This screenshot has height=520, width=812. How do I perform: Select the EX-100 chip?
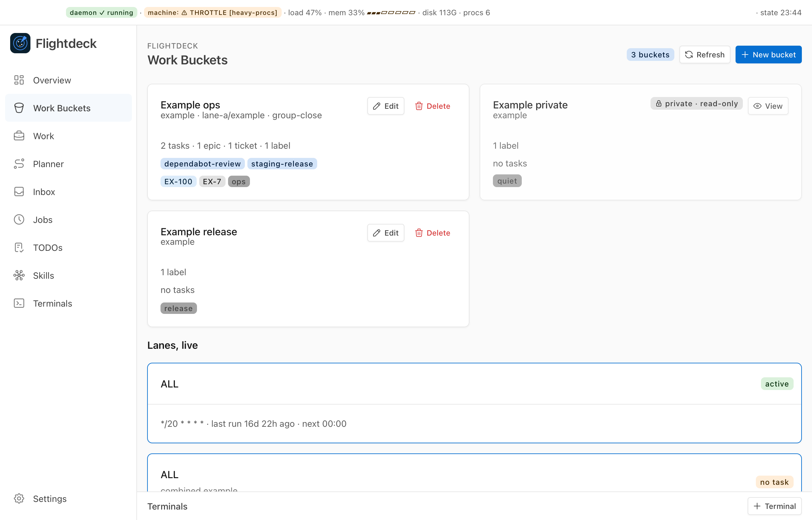[178, 182]
